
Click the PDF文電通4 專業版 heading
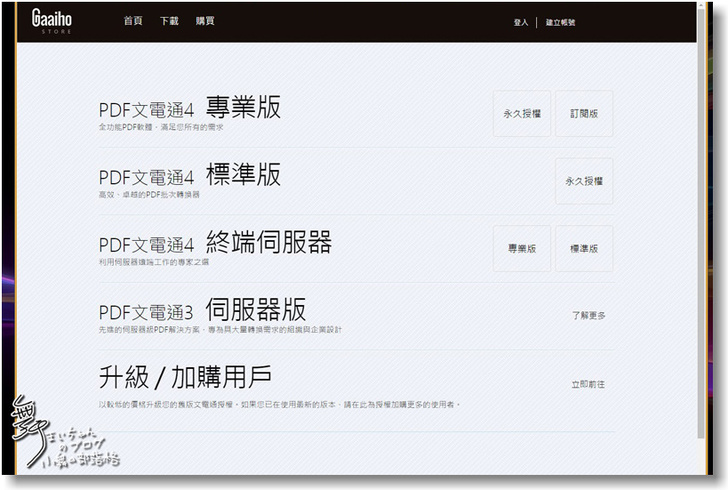[x=190, y=108]
